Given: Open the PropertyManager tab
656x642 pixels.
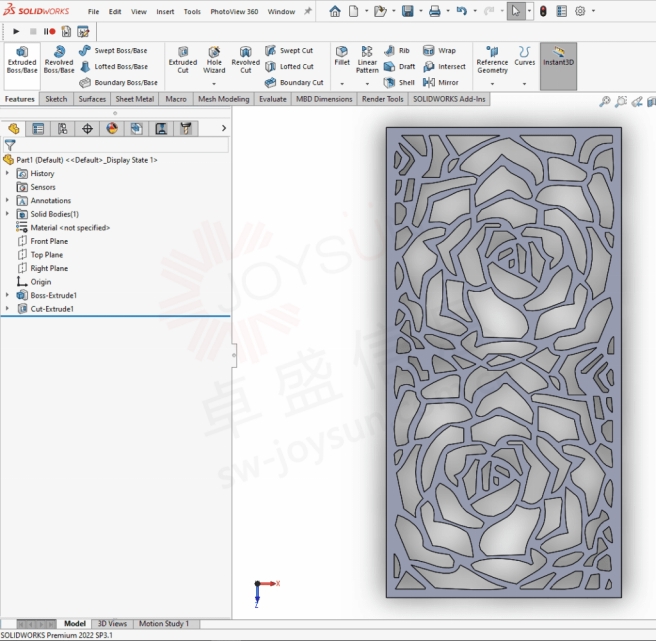Looking at the screenshot, I should point(38,129).
